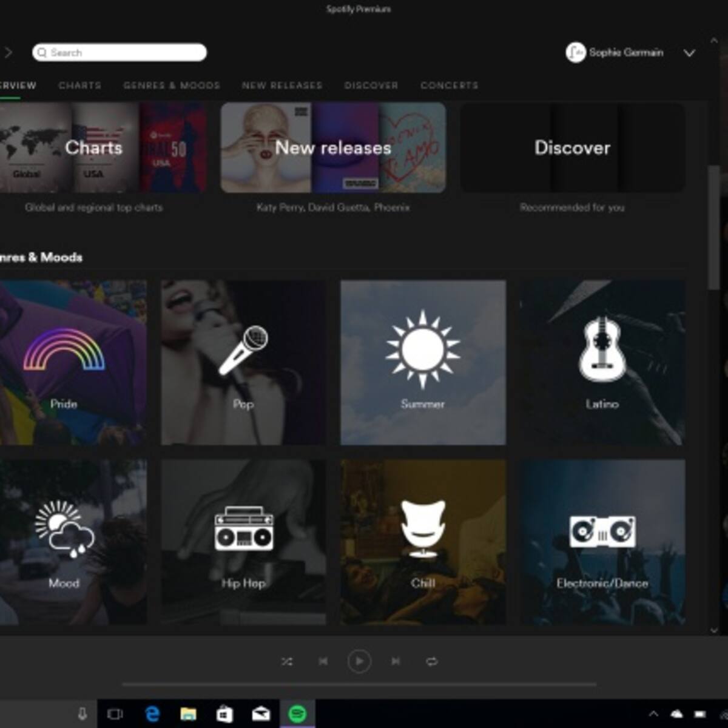Expand the account dropdown chevron
This screenshot has height=728, width=728.
[x=689, y=53]
